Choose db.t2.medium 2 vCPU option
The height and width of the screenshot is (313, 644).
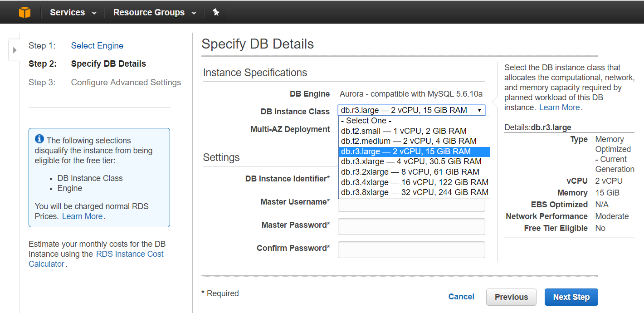pos(414,141)
